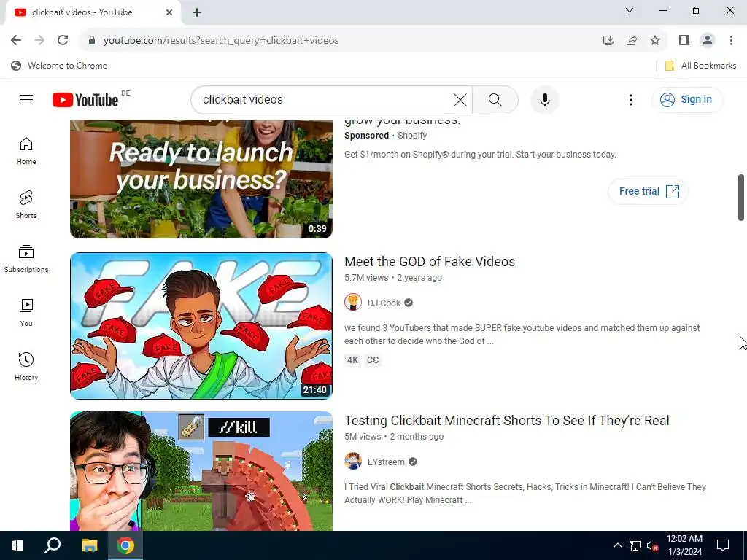Bookmark this page with the star icon
This screenshot has height=560, width=747.
(655, 40)
